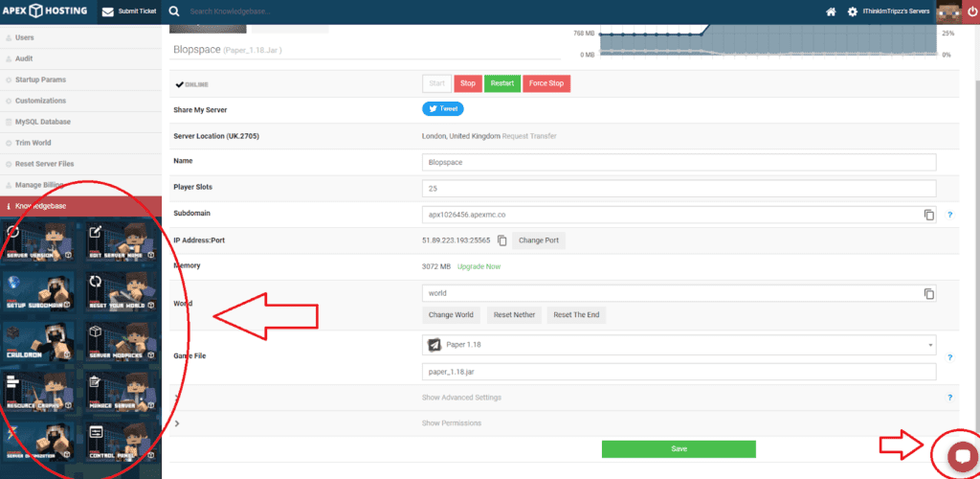This screenshot has width=980, height=479.
Task: Click the Restart server button
Action: (502, 83)
